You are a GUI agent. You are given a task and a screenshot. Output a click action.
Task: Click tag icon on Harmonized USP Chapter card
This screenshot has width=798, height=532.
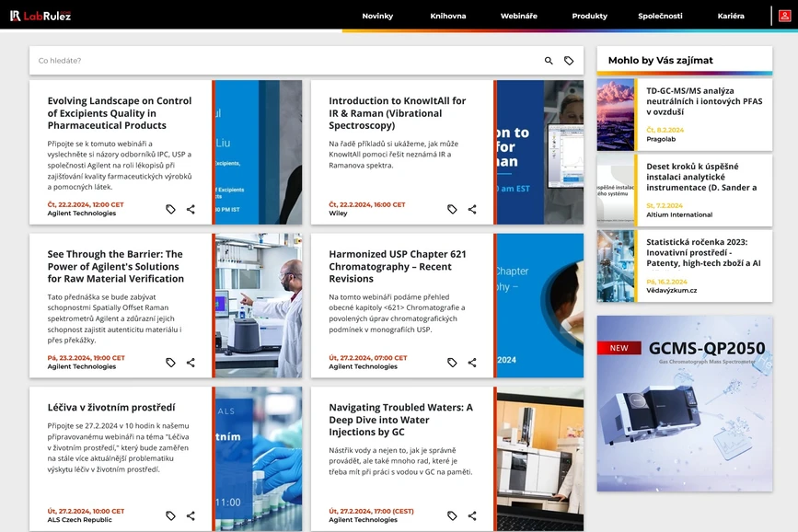click(x=452, y=363)
